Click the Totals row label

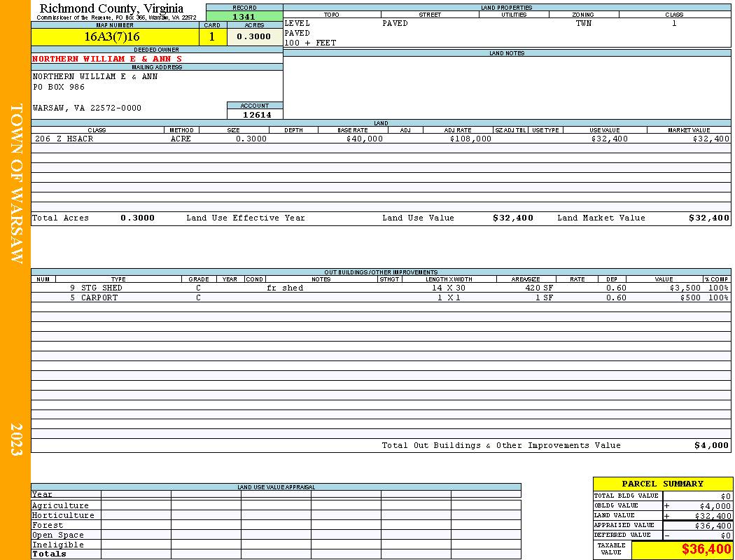tap(49, 554)
